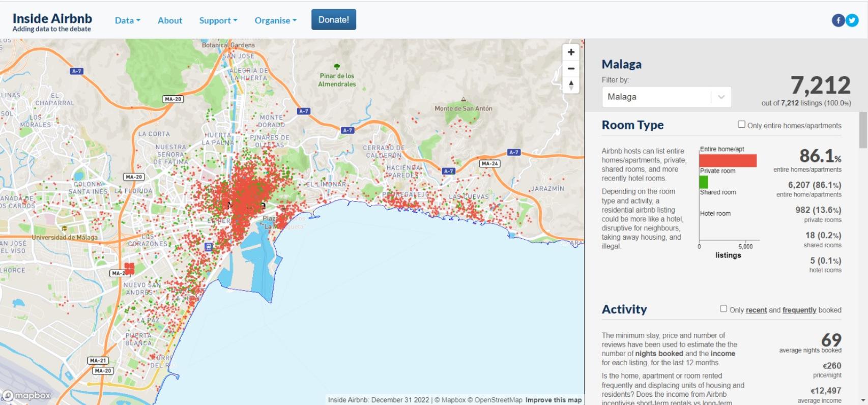Click the red Entire home/apt bar
868x405 pixels.
coord(728,160)
